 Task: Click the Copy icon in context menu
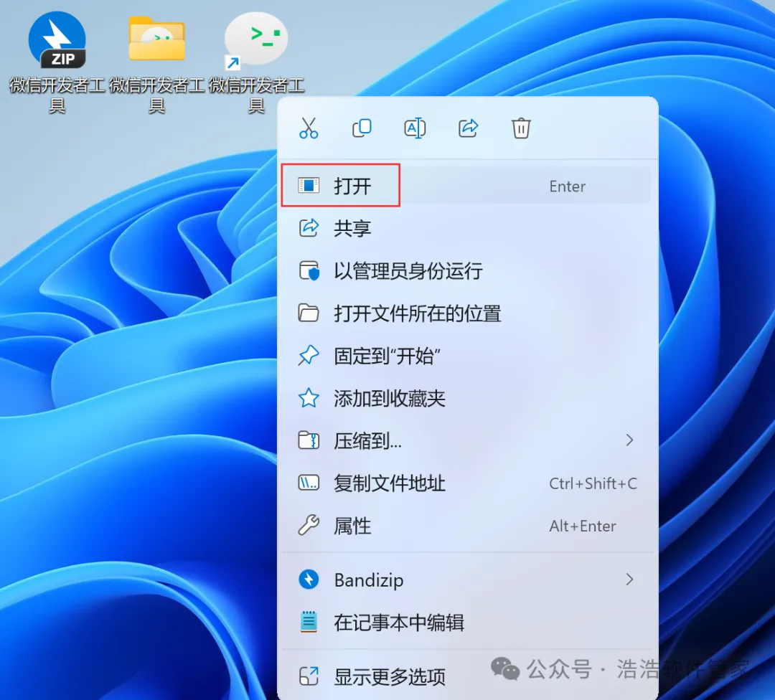click(x=362, y=128)
